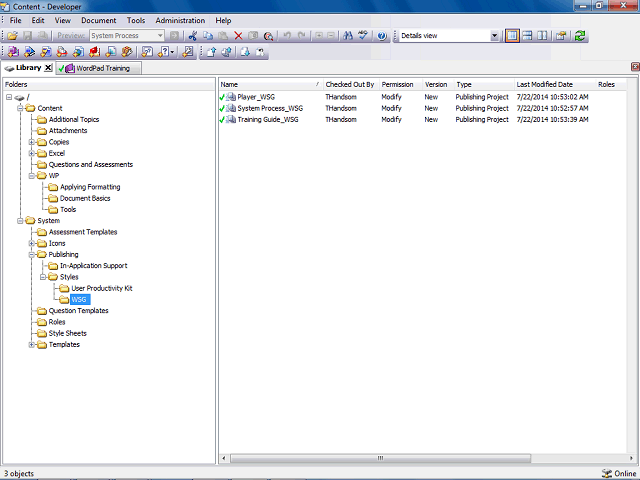Sort by the Name column header
This screenshot has height=480, width=640.
pos(271,84)
